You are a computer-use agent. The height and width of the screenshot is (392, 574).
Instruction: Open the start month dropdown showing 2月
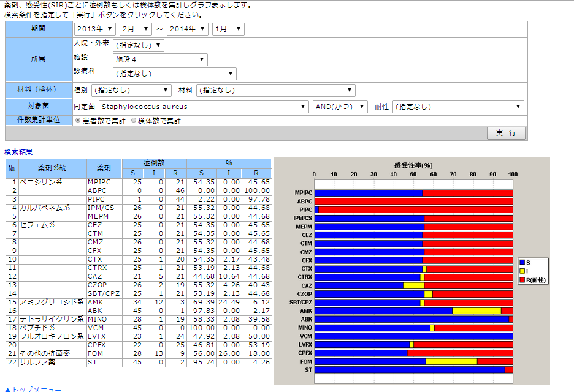(136, 29)
